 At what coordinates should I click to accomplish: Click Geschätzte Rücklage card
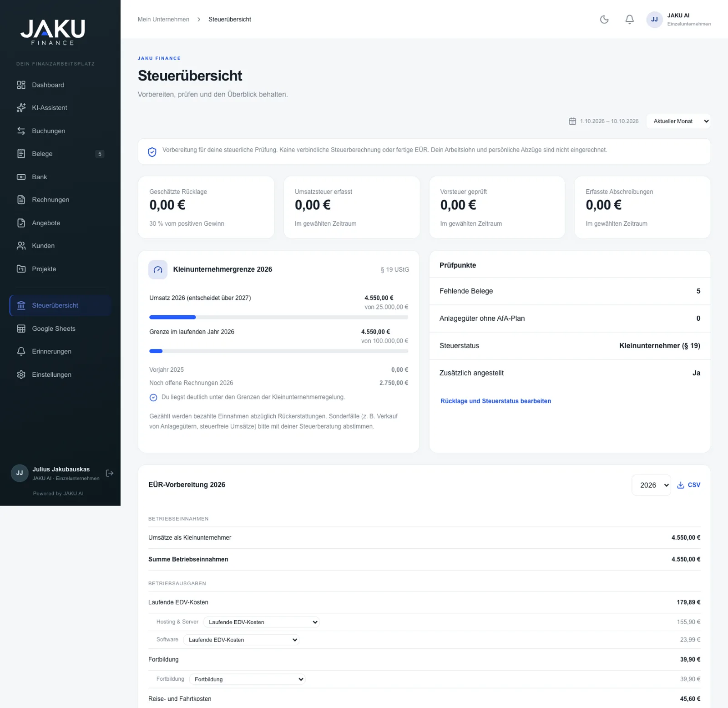[206, 207]
